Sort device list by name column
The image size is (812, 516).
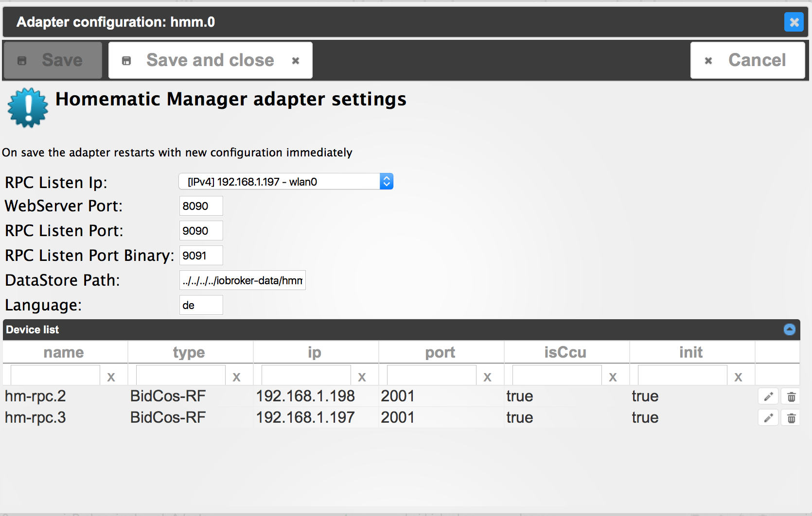click(64, 352)
